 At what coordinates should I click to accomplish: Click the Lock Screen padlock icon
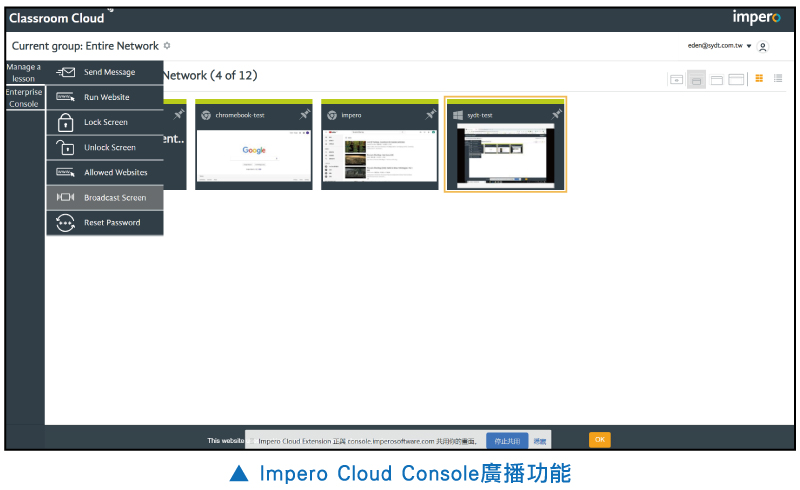coord(66,122)
